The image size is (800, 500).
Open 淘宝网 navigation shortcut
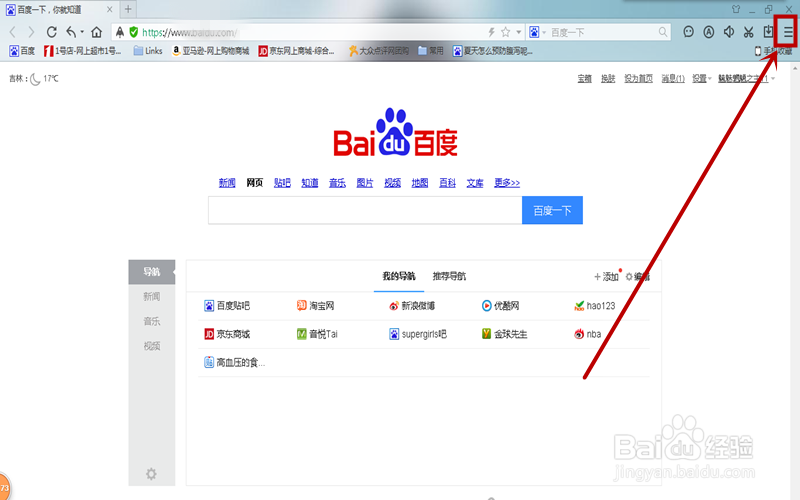(x=315, y=306)
